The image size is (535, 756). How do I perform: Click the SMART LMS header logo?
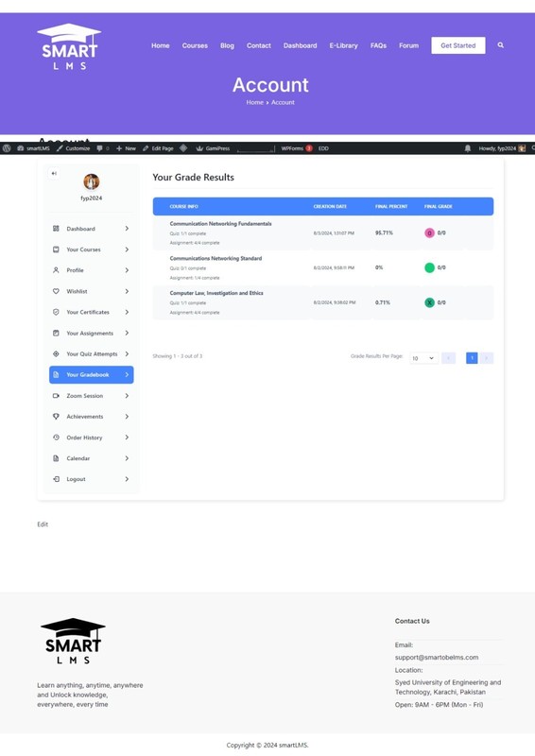(69, 46)
